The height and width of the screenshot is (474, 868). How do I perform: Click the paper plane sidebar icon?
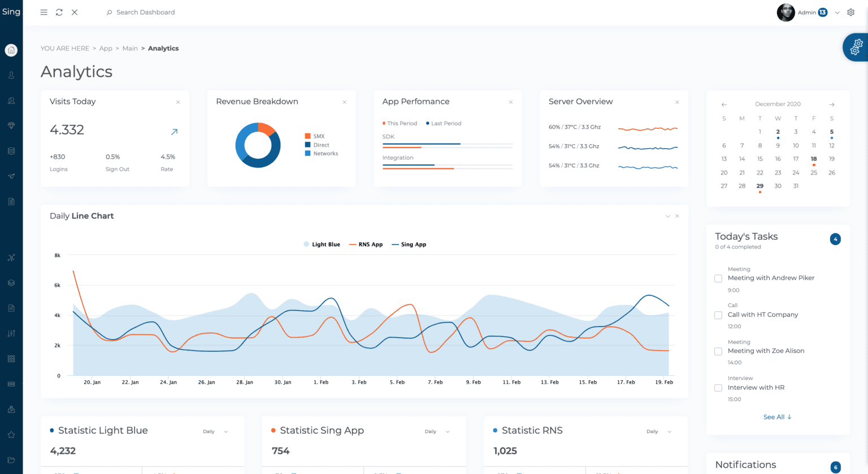(x=11, y=176)
